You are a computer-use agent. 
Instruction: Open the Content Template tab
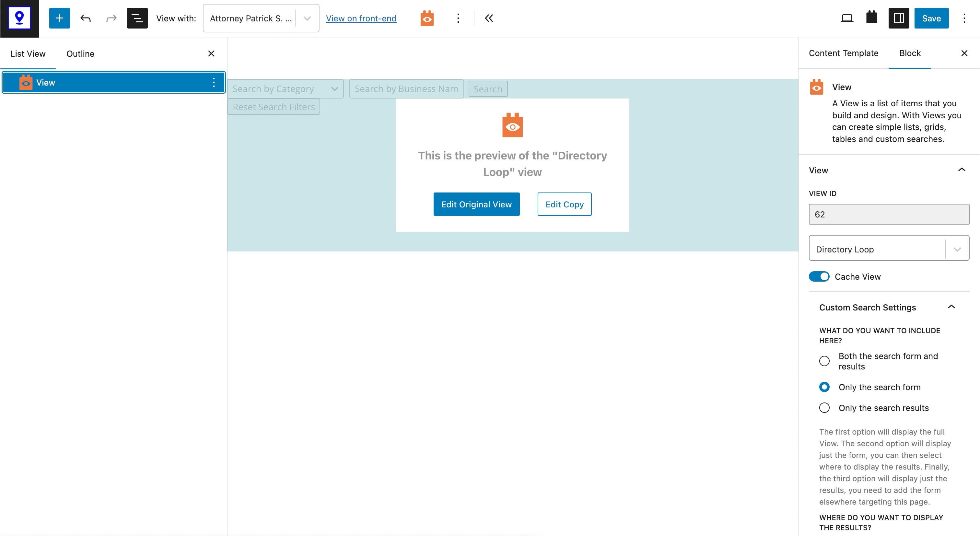coord(844,53)
